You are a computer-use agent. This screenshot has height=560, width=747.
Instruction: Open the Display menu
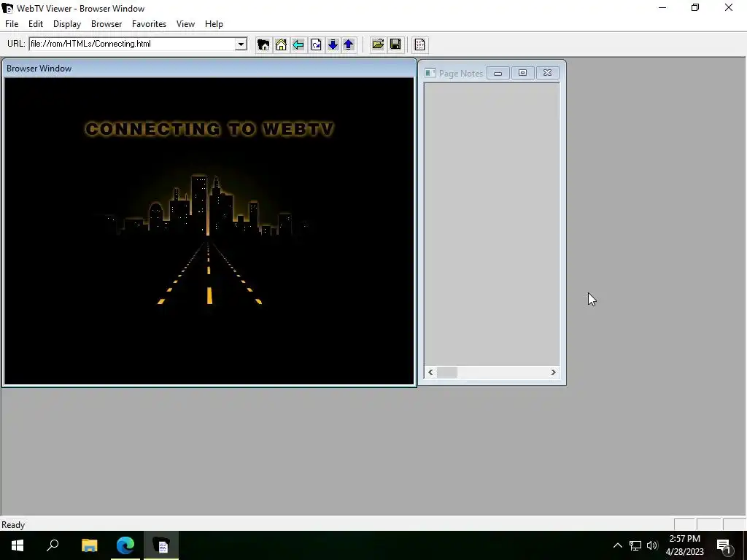[67, 24]
